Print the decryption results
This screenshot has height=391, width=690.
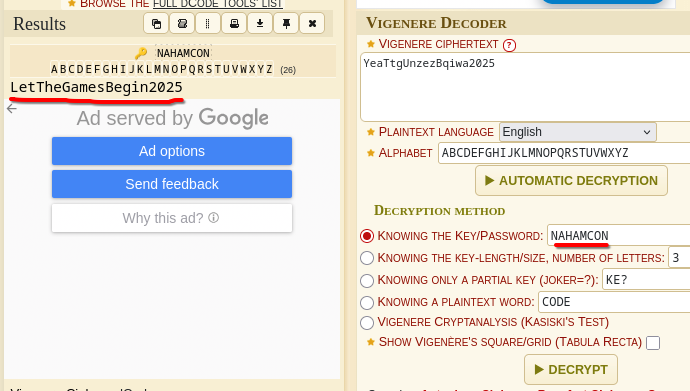click(x=234, y=23)
